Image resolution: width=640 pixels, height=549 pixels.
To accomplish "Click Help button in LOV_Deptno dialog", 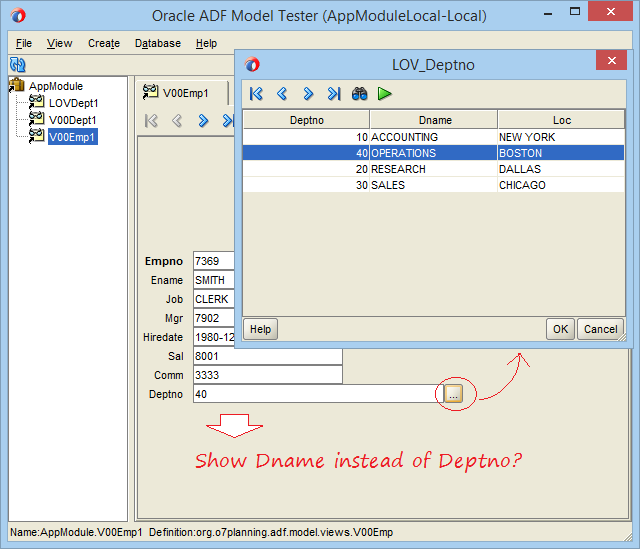I will (x=260, y=329).
